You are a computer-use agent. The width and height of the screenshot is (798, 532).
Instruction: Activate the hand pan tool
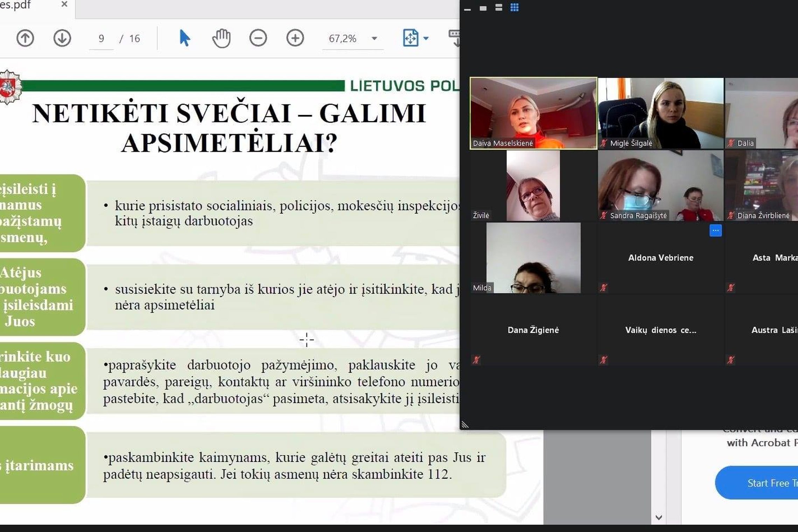221,38
